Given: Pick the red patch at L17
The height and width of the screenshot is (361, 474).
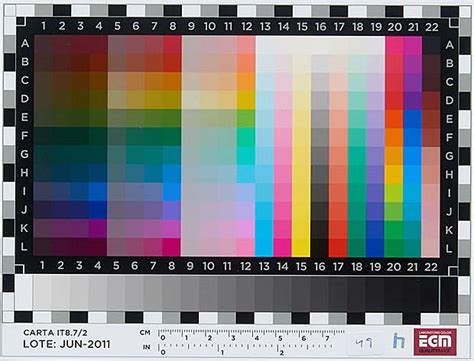Looking at the screenshot, I should point(338,248).
